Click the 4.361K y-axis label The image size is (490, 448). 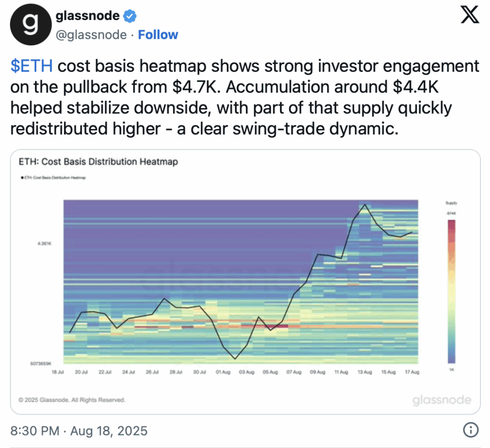[45, 243]
